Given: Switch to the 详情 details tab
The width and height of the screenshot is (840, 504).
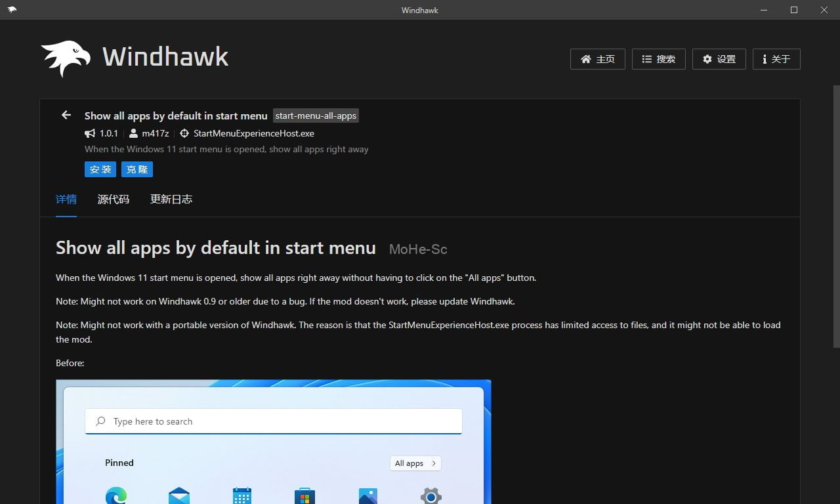Looking at the screenshot, I should tap(66, 199).
